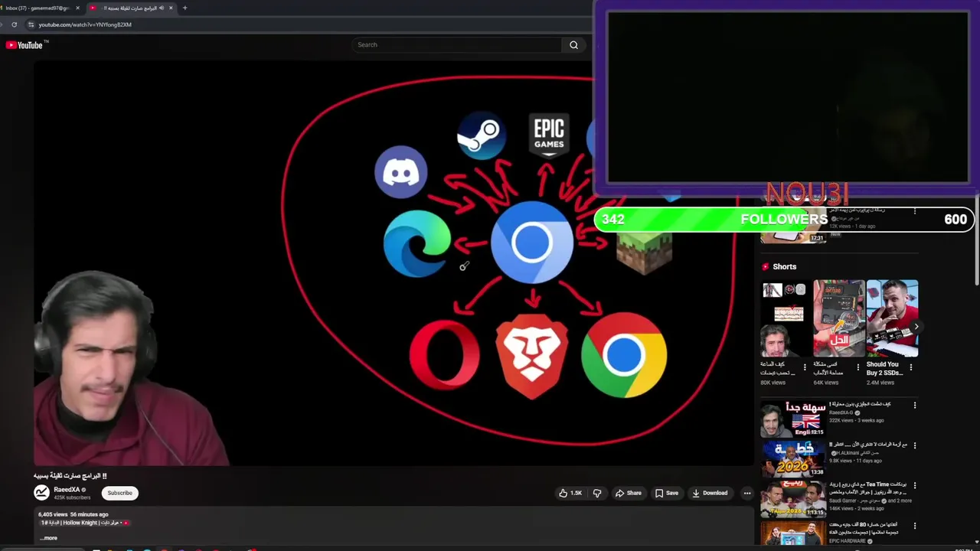This screenshot has width=980, height=551.
Task: Open a new browser tab
Action: click(185, 8)
